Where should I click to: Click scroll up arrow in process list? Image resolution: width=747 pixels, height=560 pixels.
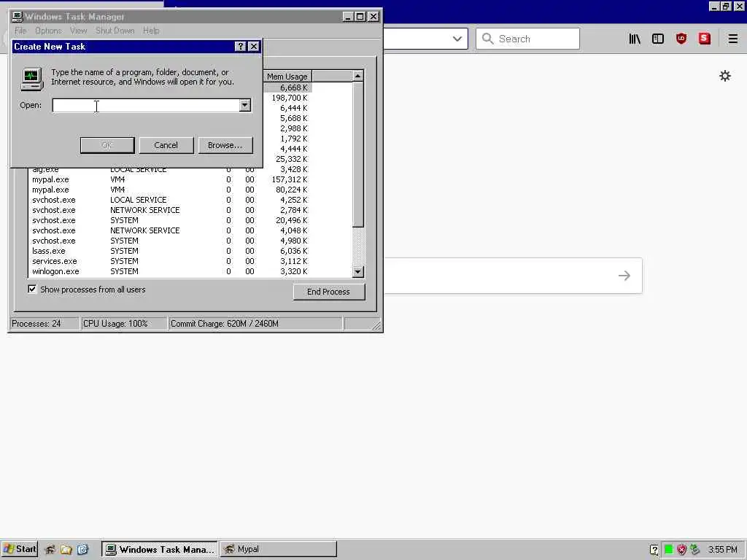click(x=357, y=76)
